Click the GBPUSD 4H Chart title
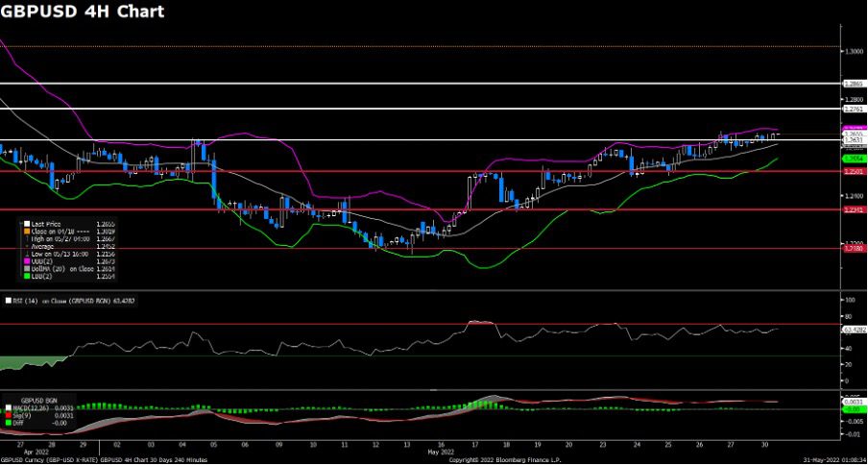 coord(83,12)
